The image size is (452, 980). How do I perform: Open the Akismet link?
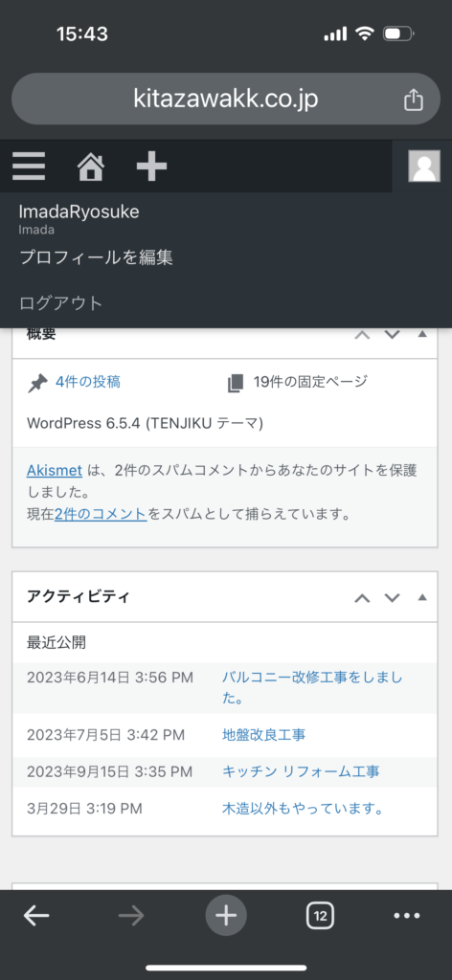[x=55, y=471]
